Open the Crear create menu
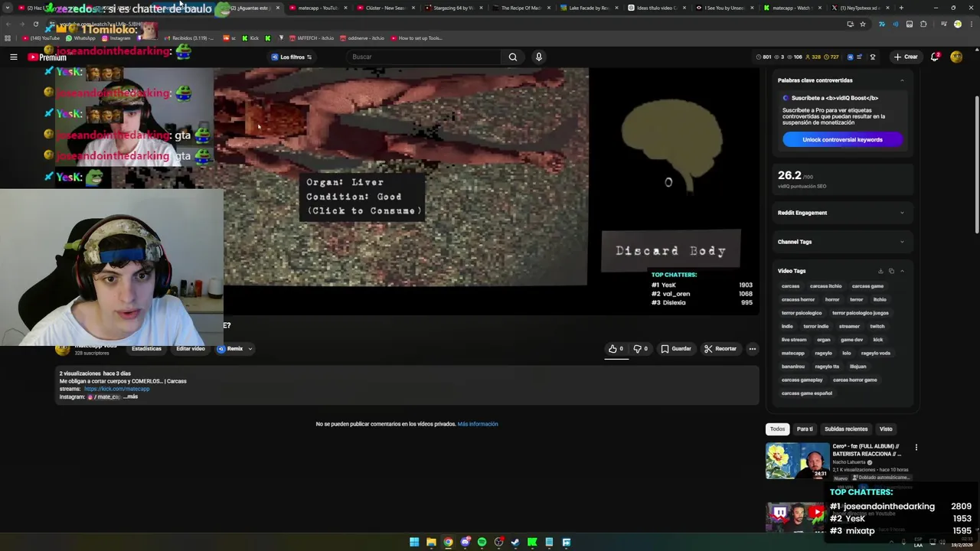 [x=905, y=57]
